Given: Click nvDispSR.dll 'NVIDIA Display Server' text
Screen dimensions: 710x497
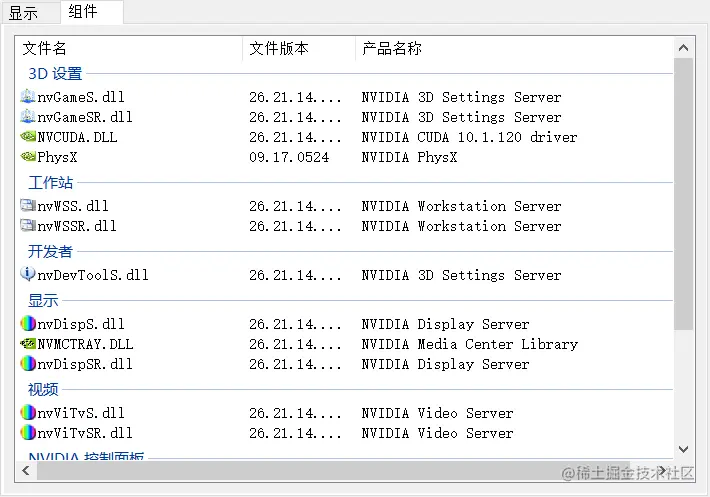Looking at the screenshot, I should click(445, 364).
